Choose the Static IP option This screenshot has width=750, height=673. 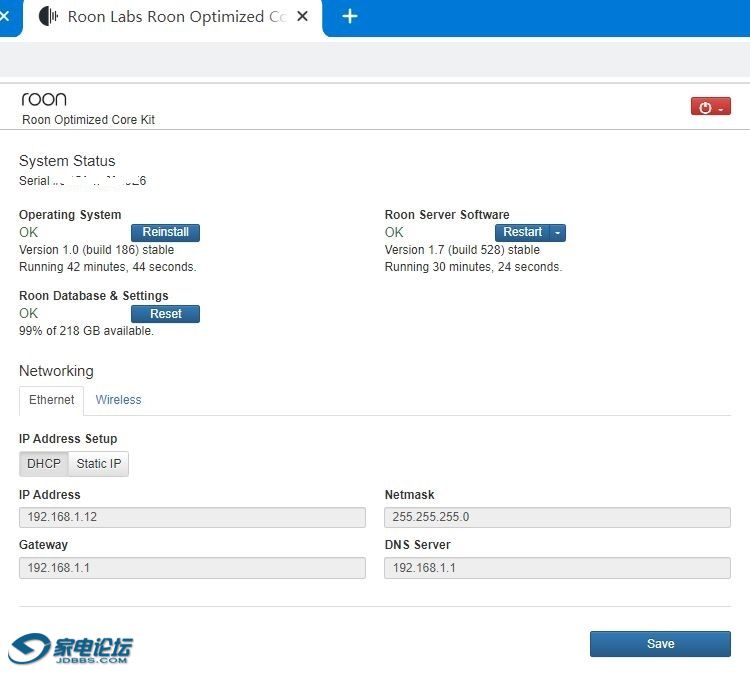coord(98,464)
